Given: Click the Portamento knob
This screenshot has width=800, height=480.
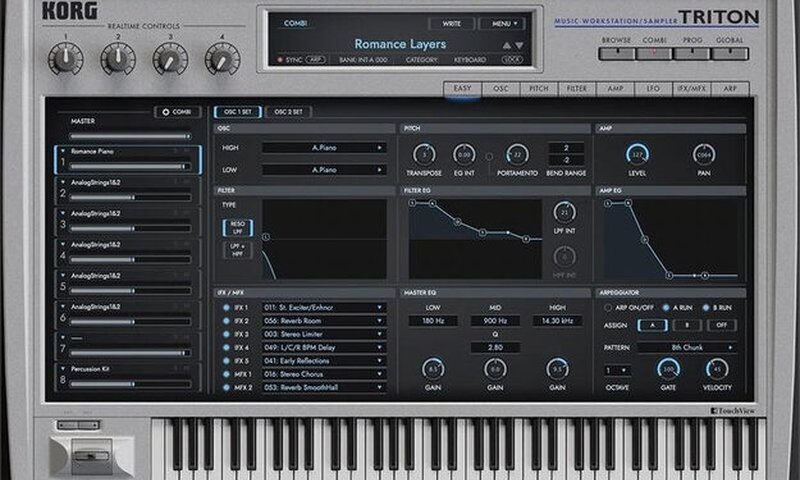Looking at the screenshot, I should 516,154.
